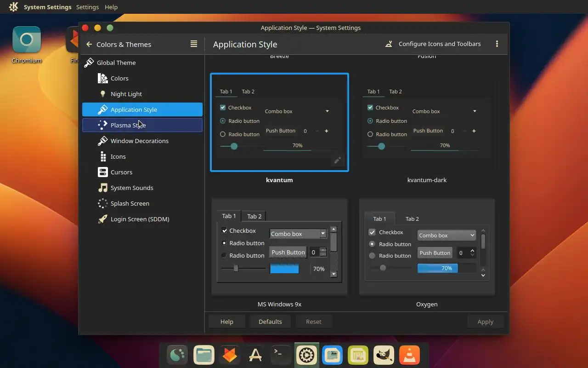This screenshot has height=368, width=588.
Task: Click the System Settings gear dock icon
Action: pos(306,355)
